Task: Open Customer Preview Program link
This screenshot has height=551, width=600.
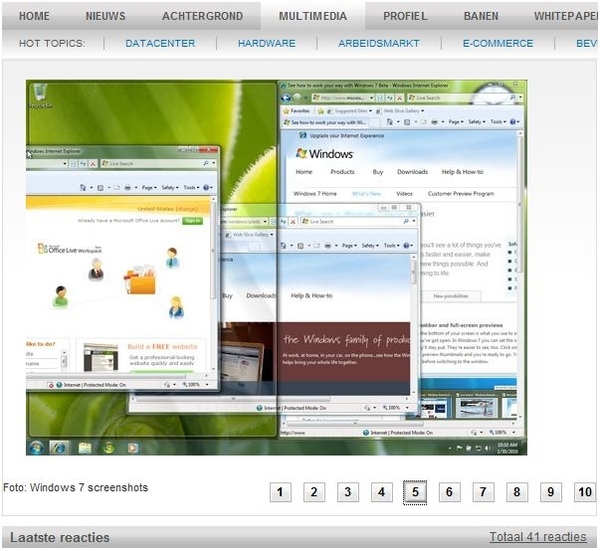Action: pyautogui.click(x=461, y=194)
